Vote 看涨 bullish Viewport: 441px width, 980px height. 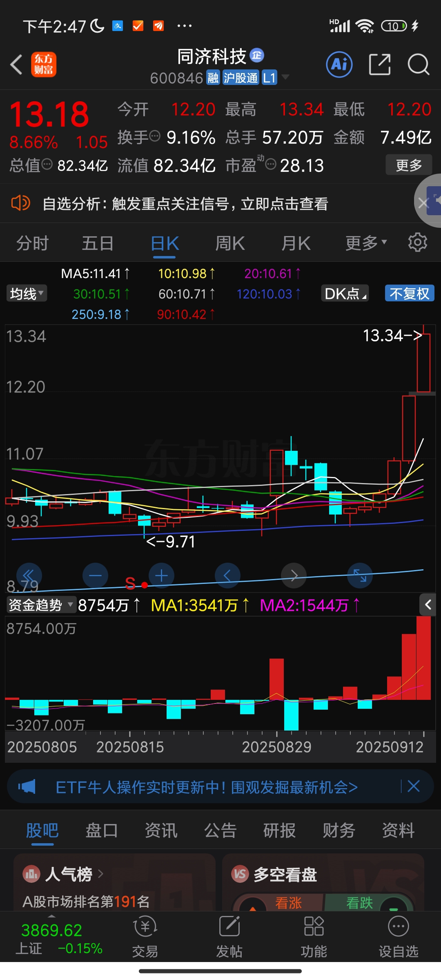coord(288,903)
